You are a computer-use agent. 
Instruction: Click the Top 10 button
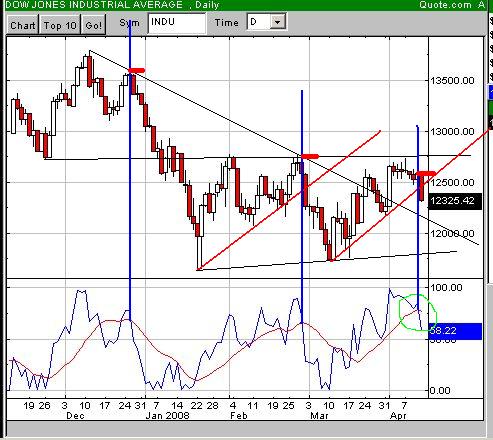pyautogui.click(x=60, y=25)
